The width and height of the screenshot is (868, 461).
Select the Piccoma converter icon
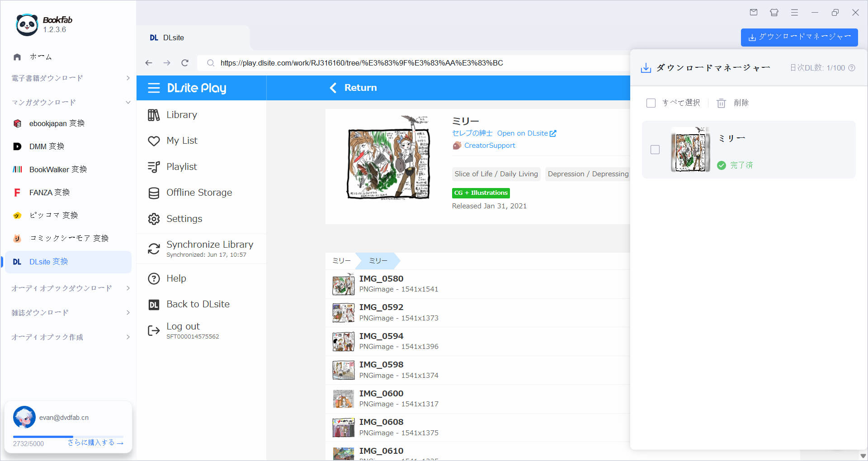[x=17, y=216]
